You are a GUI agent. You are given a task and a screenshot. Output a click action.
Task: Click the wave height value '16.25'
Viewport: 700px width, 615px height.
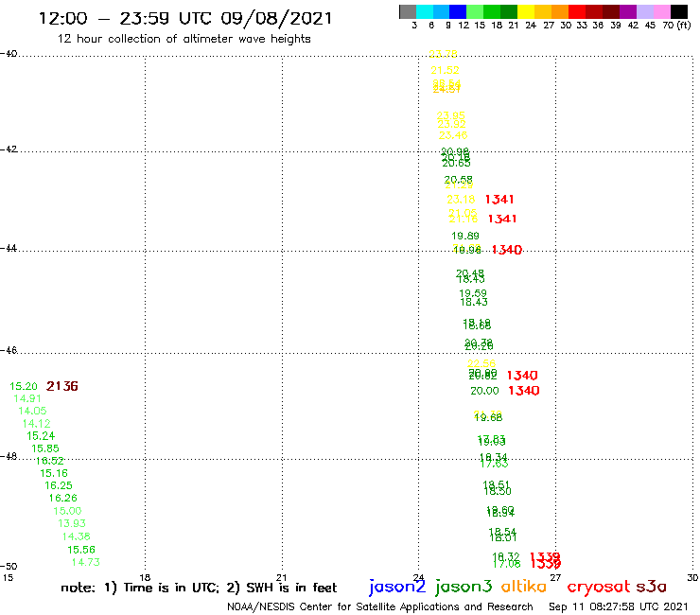tap(59, 485)
